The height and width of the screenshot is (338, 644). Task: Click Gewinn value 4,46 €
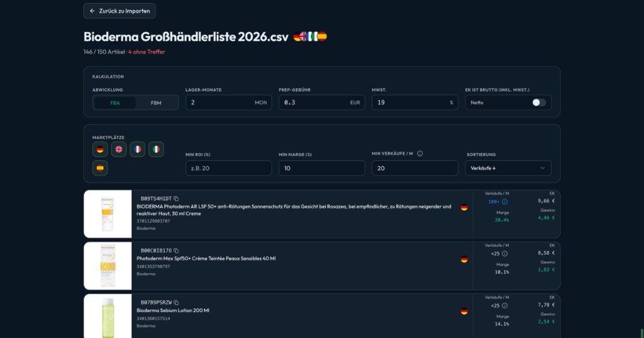coord(547,218)
